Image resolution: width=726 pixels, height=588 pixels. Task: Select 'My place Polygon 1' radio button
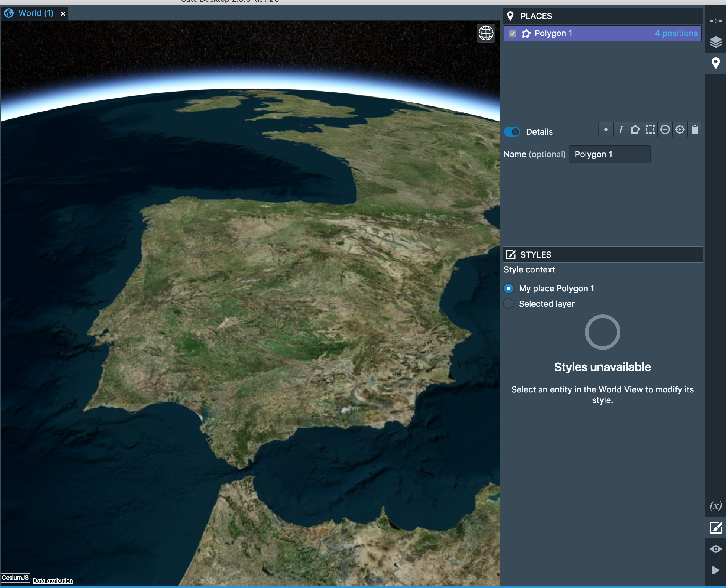[x=508, y=289]
